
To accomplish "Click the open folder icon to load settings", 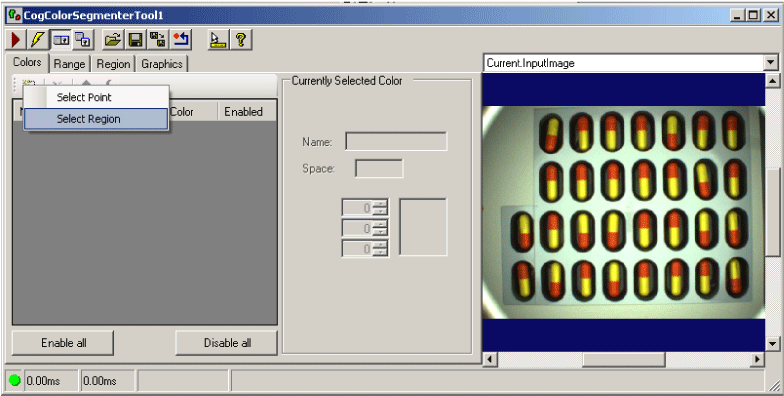I will (113, 40).
